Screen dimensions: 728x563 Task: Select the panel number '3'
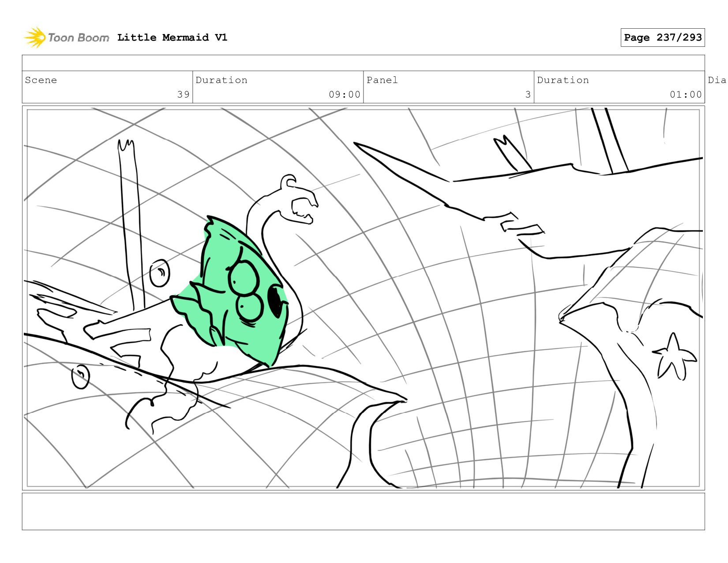[528, 94]
